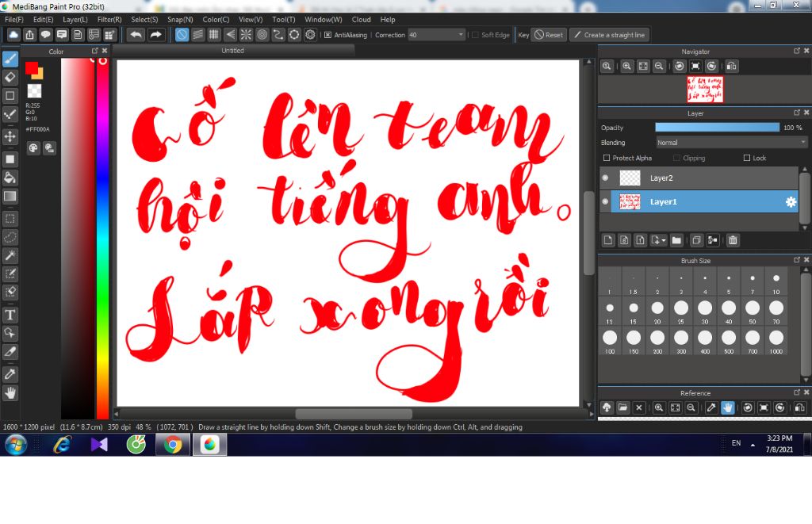
Task: Click the vertical canvas scrollbar
Action: pyautogui.click(x=588, y=233)
